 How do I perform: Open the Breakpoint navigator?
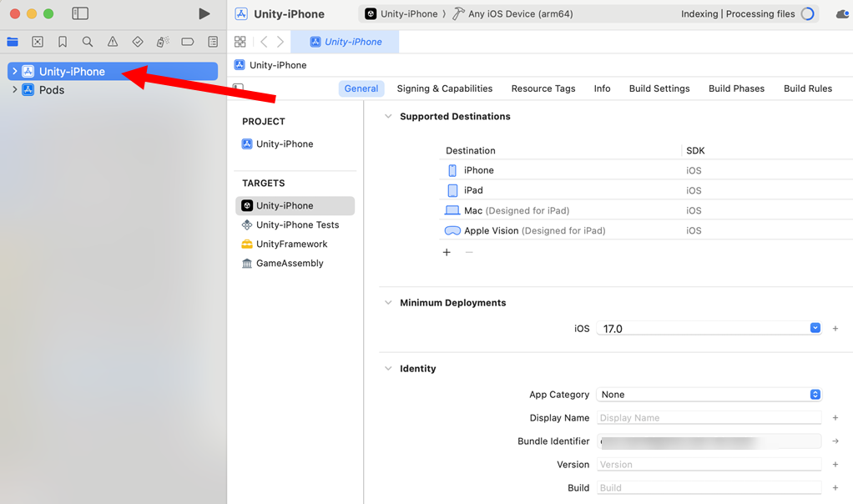188,42
